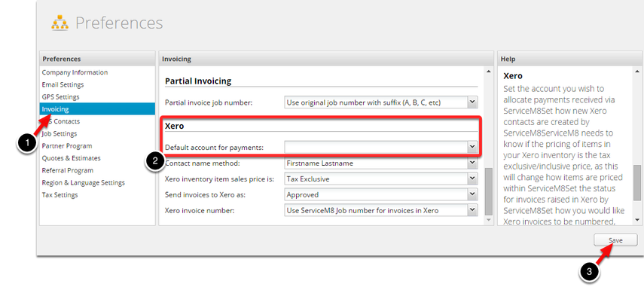This screenshot has width=644, height=287.
Task: Click the 'Default account for payments:' label
Action: click(214, 147)
